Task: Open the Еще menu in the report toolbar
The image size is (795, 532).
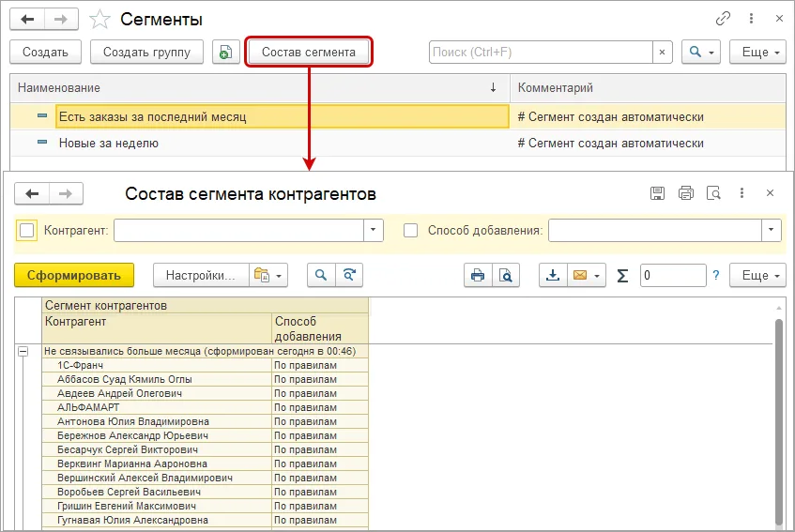Action: tap(758, 275)
